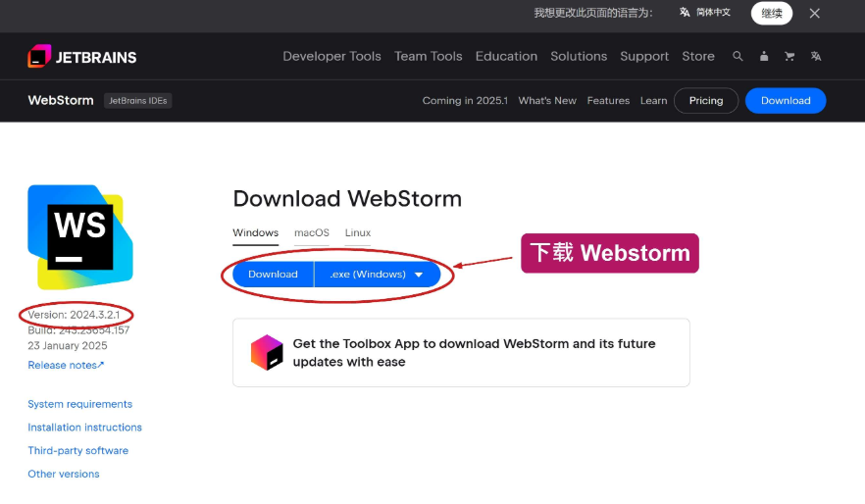Switch to the Linux tab
The height and width of the screenshot is (504, 865).
(358, 232)
